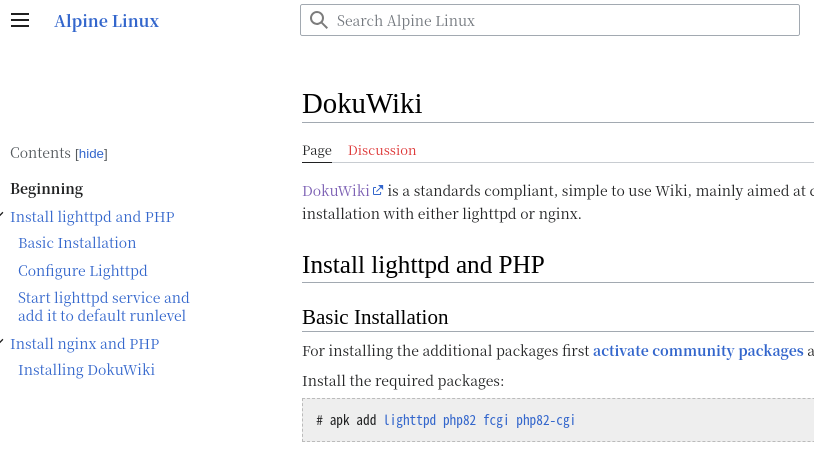Focus the Search Alpine Linux field
Screen dimensions: 814x450
coord(550,20)
